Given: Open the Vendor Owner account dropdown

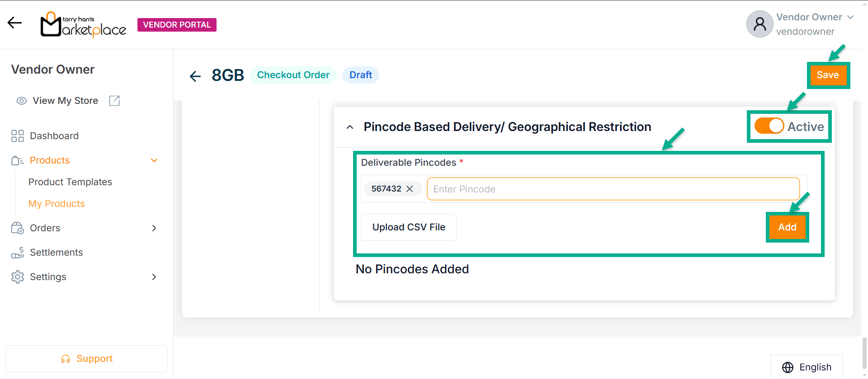Looking at the screenshot, I should point(850,17).
